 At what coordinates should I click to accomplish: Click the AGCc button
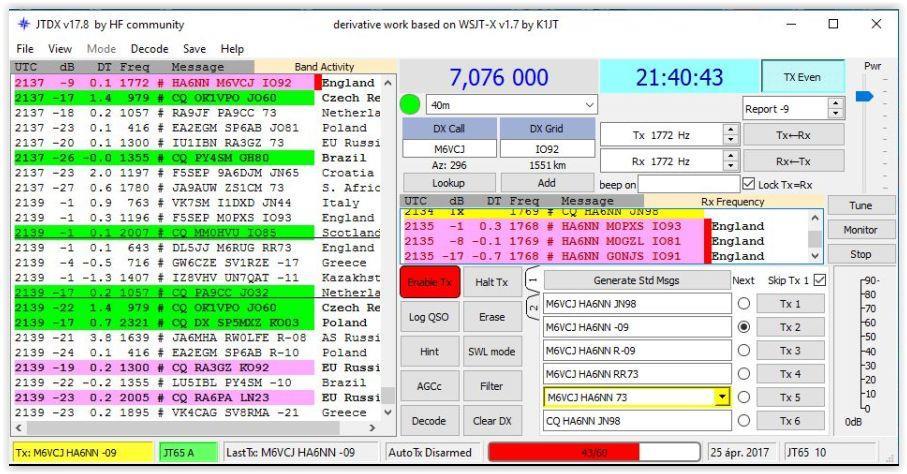click(429, 386)
